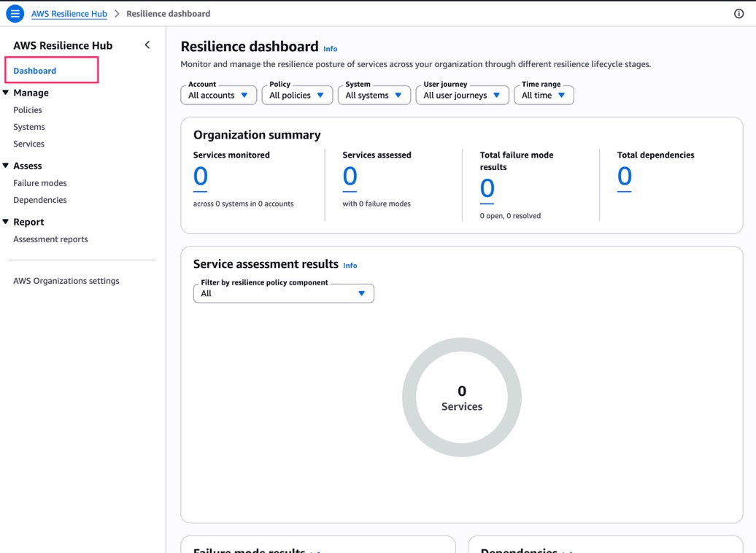Click the Resilience dashboard breadcrumb text
The height and width of the screenshot is (553, 756).
169,14
